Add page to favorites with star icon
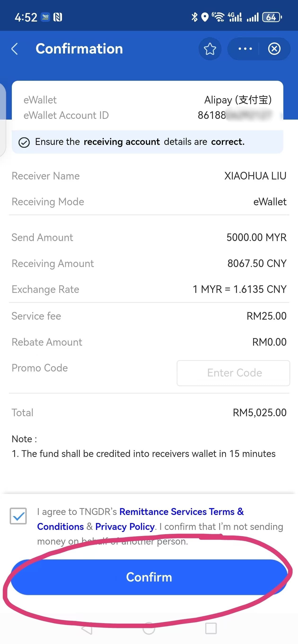 coord(210,49)
